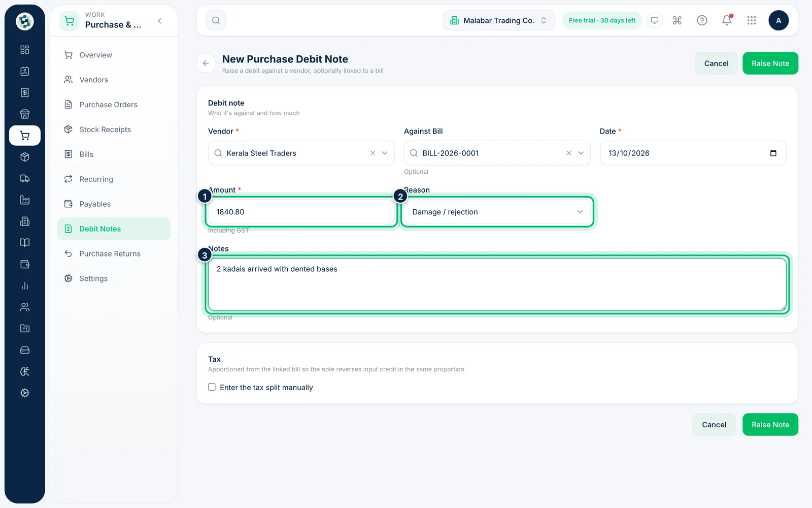Clear the Kerala Steel Traders vendor selection

(x=373, y=153)
